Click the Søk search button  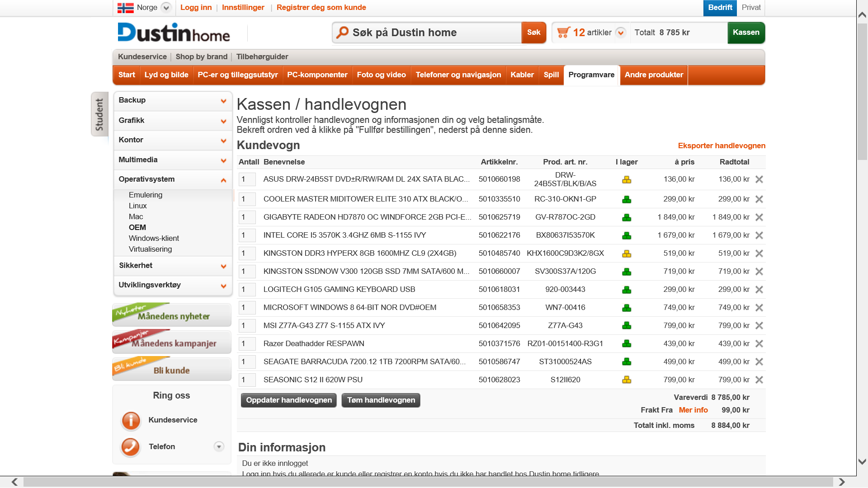[533, 33]
